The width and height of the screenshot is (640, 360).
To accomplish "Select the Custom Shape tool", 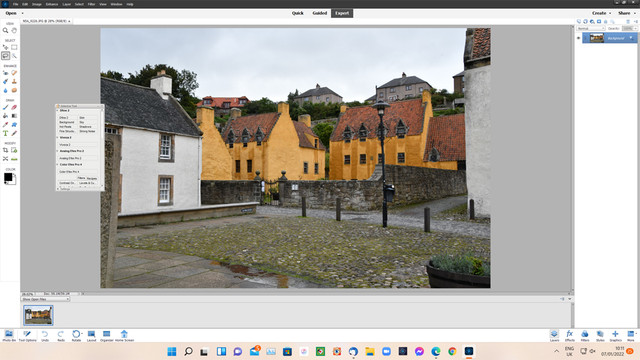I will tap(14, 124).
